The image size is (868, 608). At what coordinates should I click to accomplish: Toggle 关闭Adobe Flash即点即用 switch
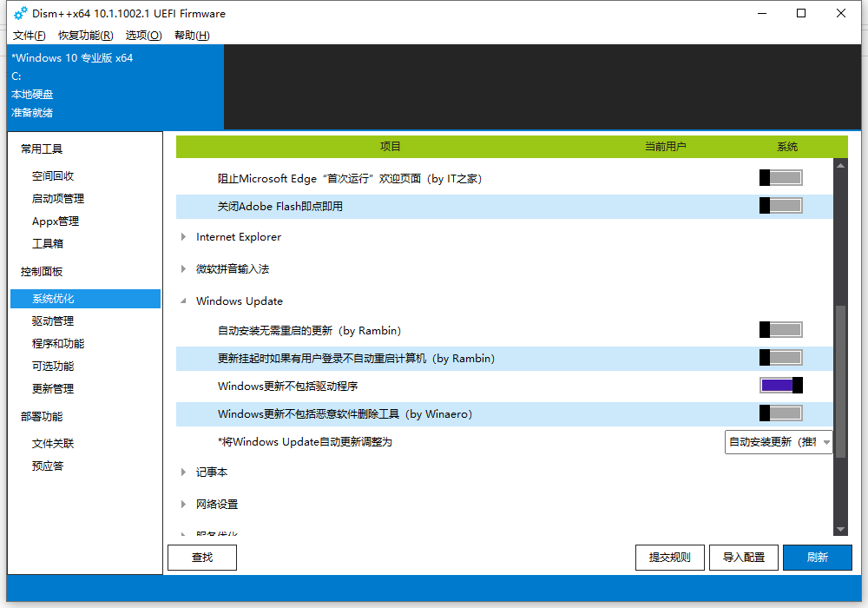(780, 206)
